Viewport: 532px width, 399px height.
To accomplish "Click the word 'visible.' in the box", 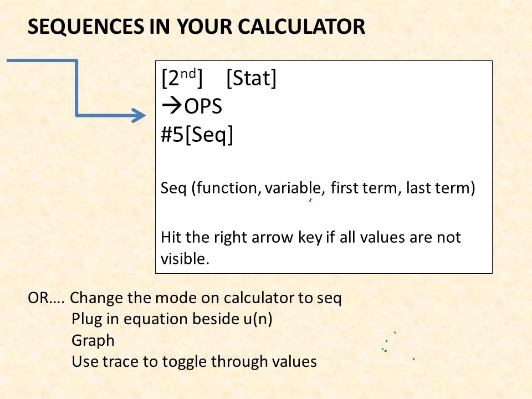I will click(x=185, y=259).
